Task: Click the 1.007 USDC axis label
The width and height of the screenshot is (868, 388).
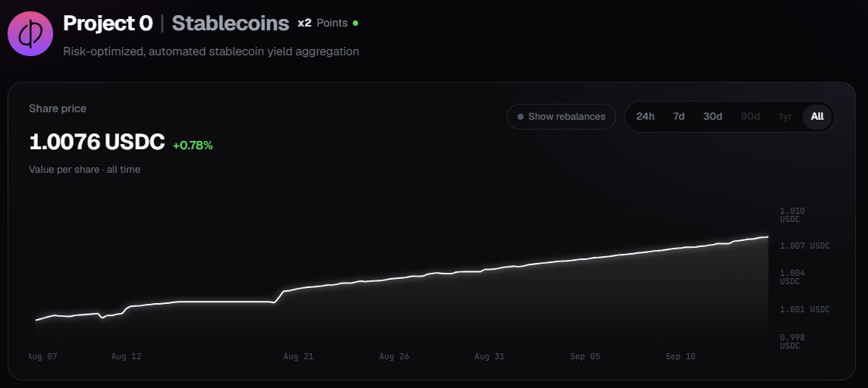Action: (805, 246)
